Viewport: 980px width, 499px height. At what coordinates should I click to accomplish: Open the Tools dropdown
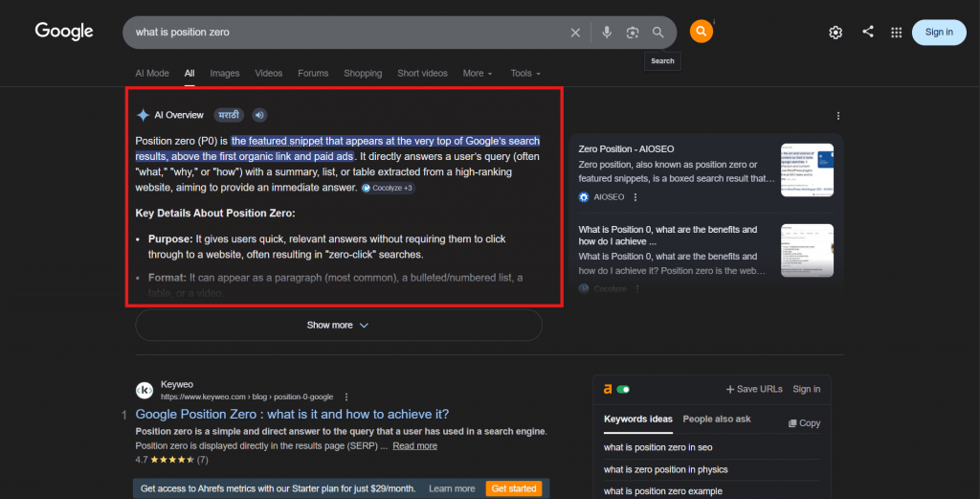(524, 74)
